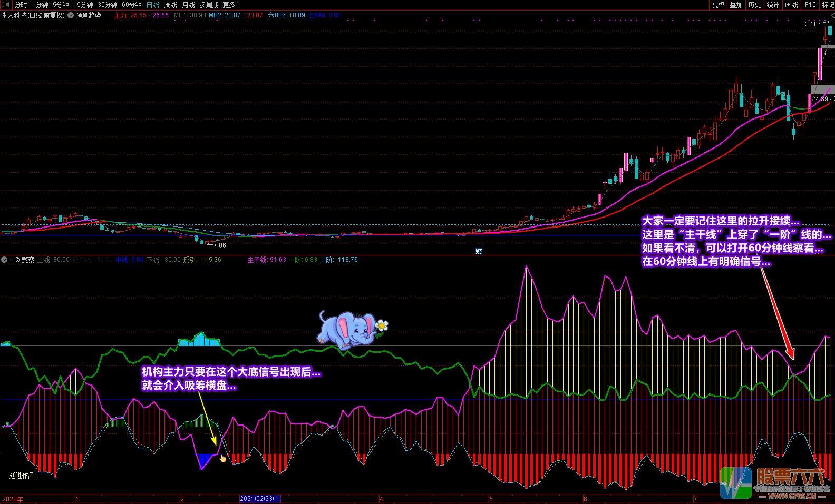The width and height of the screenshot is (835, 504).
Task: Switch to the 60分钟 period tab
Action: coord(131,5)
